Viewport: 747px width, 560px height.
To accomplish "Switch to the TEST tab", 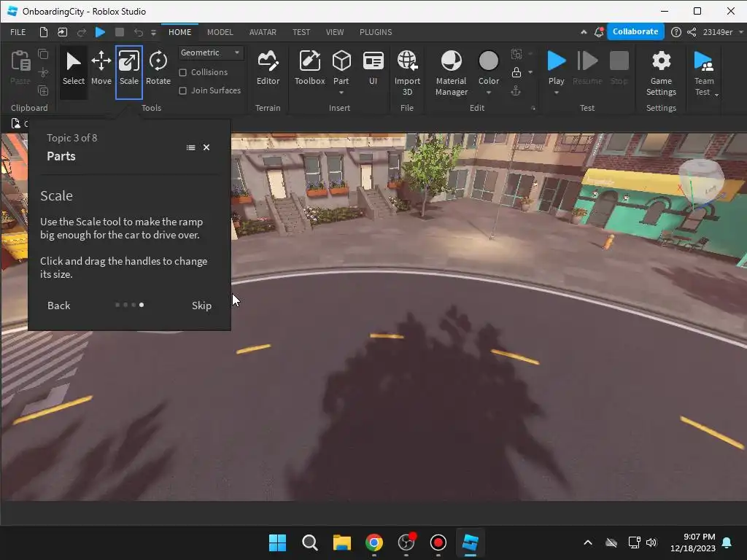I will coord(301,32).
